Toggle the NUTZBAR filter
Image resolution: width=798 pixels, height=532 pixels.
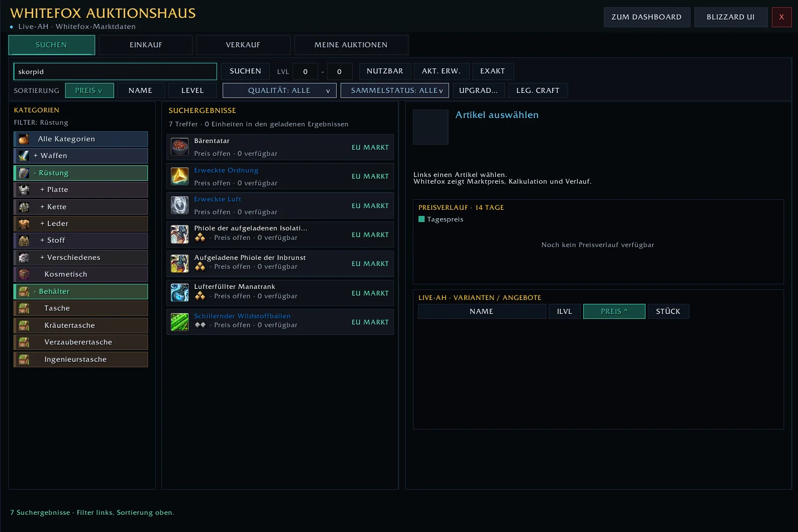click(385, 71)
